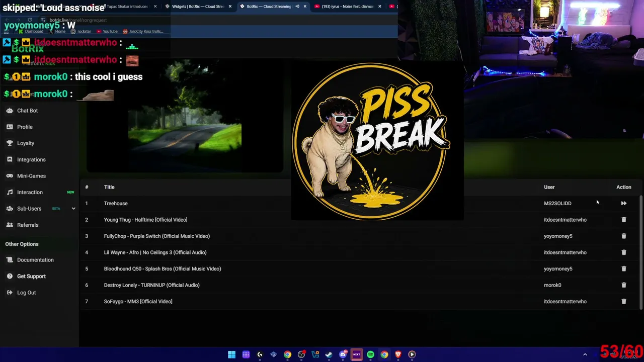Screen dimensions: 644x362
Task: Log Out of the BotRix panel
Action: click(26, 293)
